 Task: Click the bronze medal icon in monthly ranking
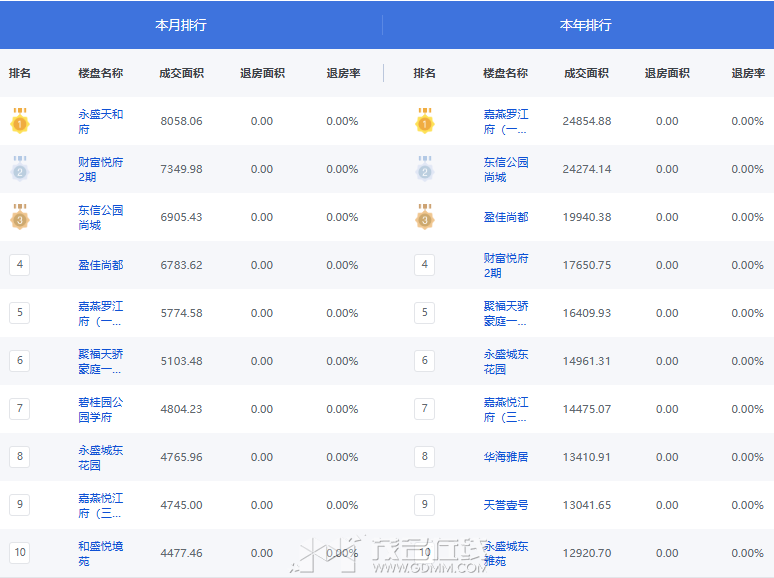click(x=19, y=217)
